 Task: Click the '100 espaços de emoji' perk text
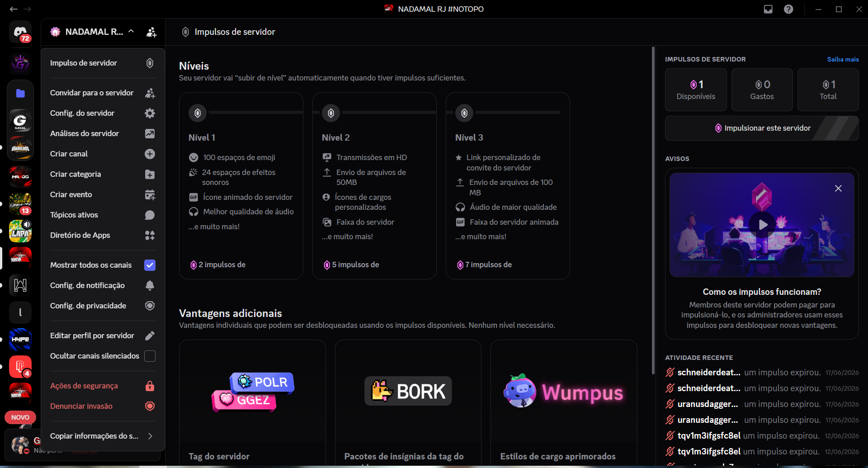point(239,157)
